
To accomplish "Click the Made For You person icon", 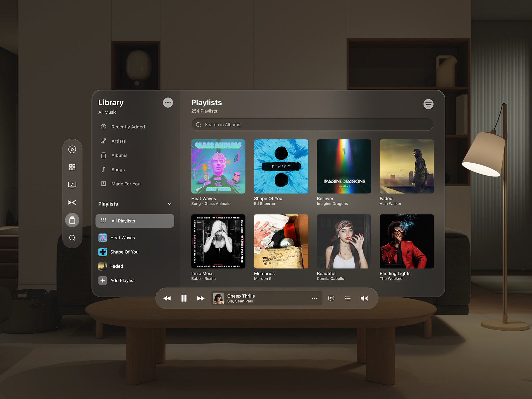I will coord(103,184).
